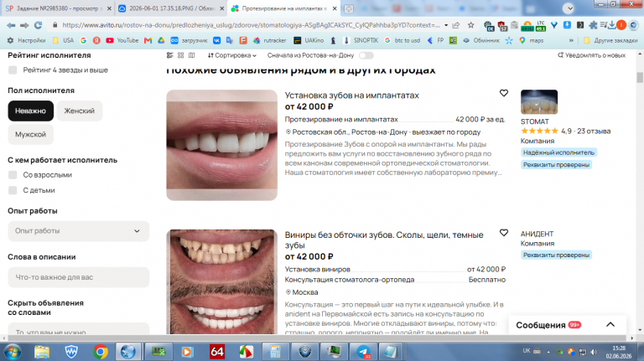Open the USA bookmarks folder
Screen dimensions: 644x361
[x=63, y=40]
